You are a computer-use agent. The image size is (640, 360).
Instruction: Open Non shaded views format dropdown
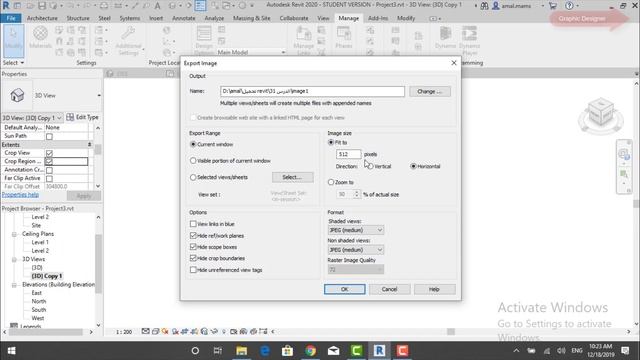(356, 250)
